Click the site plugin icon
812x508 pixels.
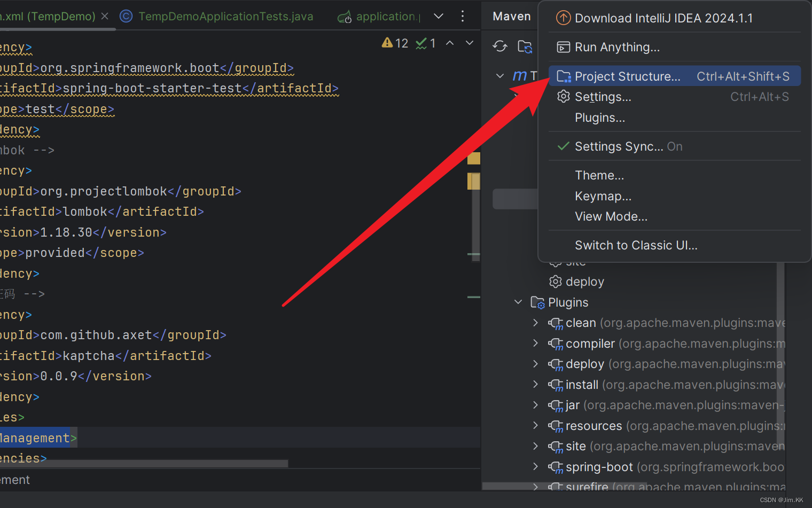coord(556,447)
